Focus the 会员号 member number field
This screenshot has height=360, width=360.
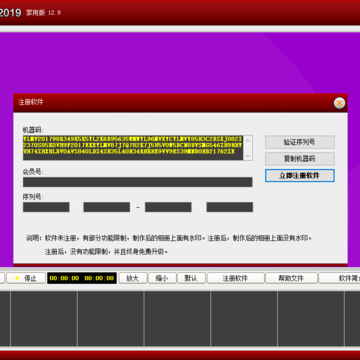(138, 182)
